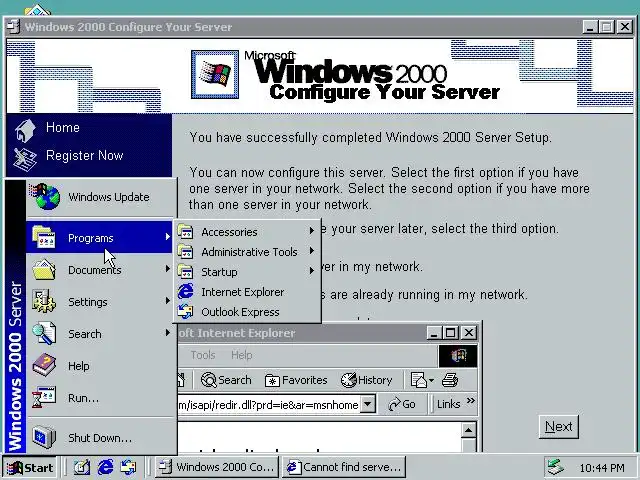640x480 pixels.
Task: Click the Run... icon in the Start menu
Action: coord(44,398)
